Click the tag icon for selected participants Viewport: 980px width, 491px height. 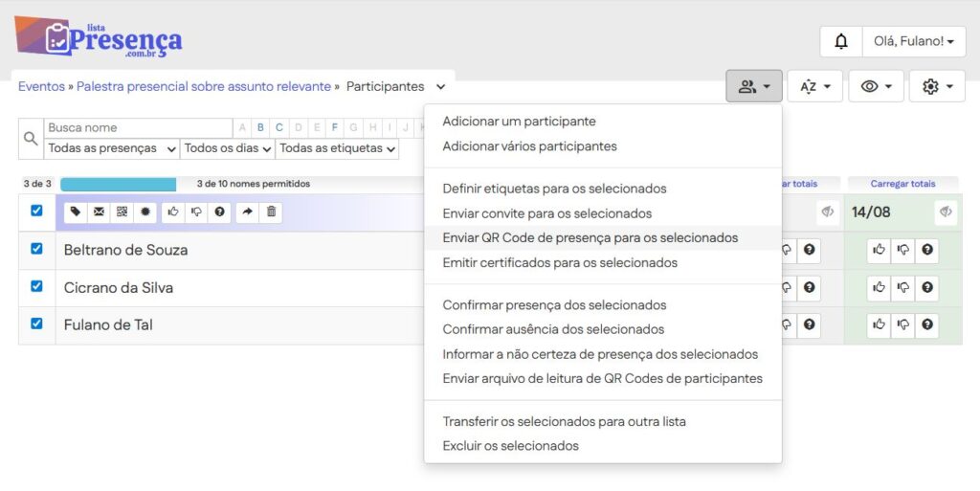pos(76,212)
